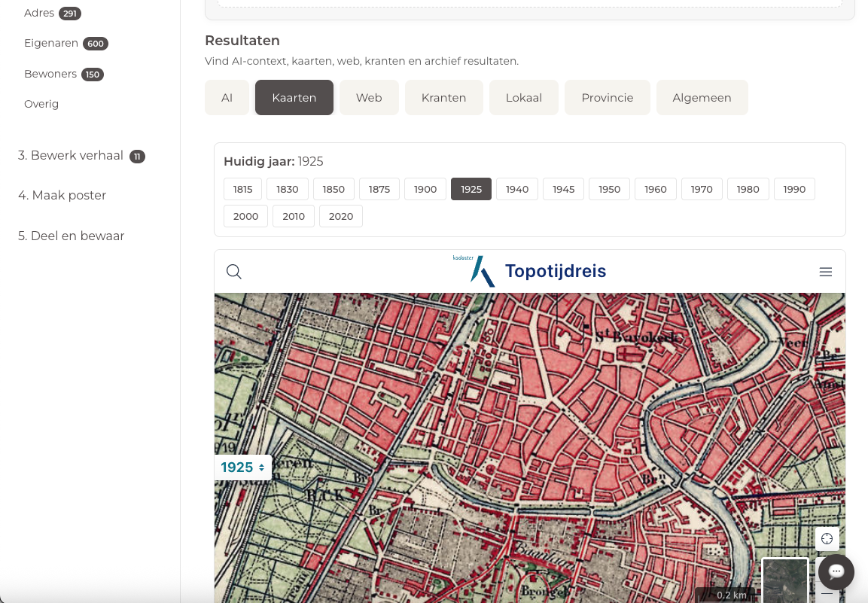Show the Provincie results tab
This screenshot has height=603, width=868.
[x=607, y=98]
